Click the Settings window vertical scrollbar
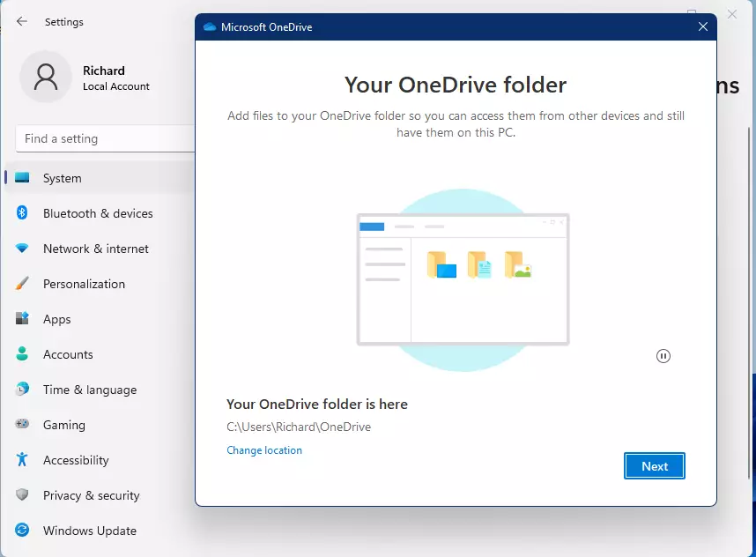This screenshot has width=756, height=557. coord(749,302)
